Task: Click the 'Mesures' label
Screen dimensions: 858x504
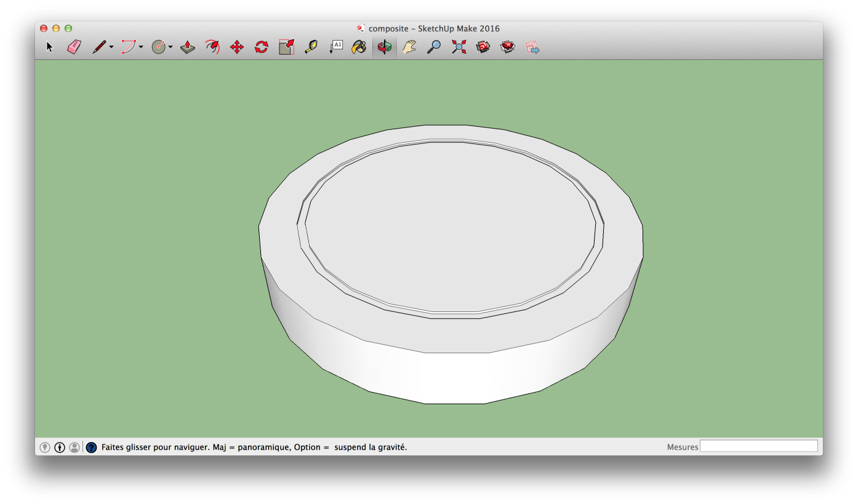Action: click(x=683, y=447)
